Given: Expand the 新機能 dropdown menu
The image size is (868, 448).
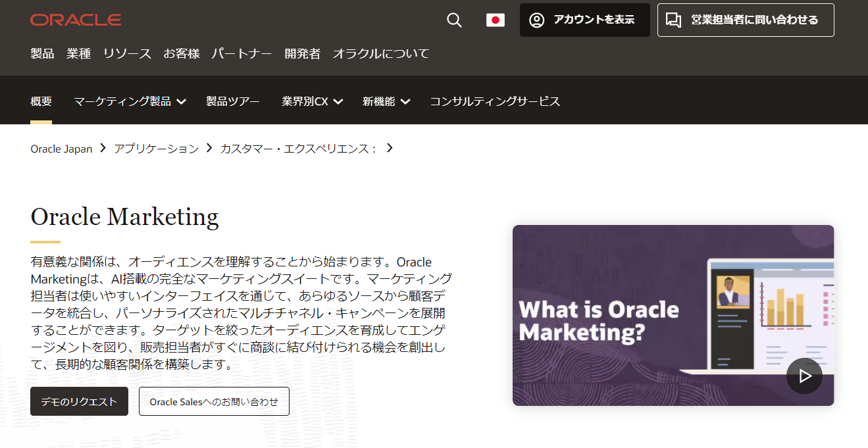Looking at the screenshot, I should (x=386, y=101).
